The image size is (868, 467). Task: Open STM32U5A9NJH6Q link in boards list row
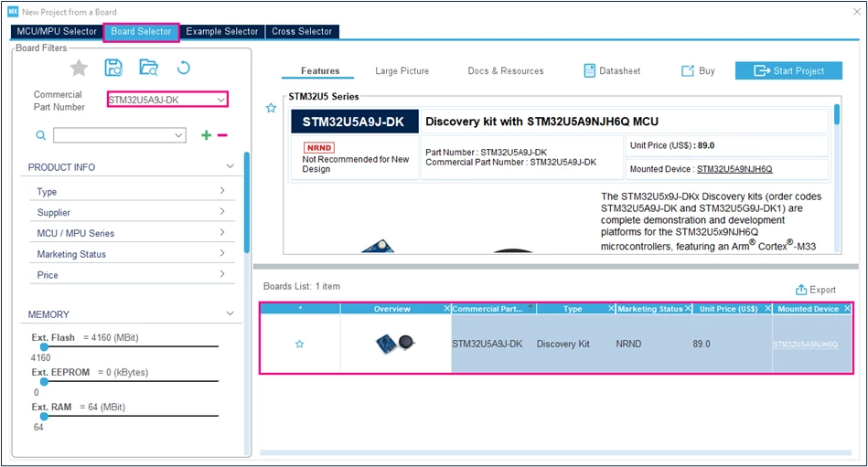(x=805, y=345)
